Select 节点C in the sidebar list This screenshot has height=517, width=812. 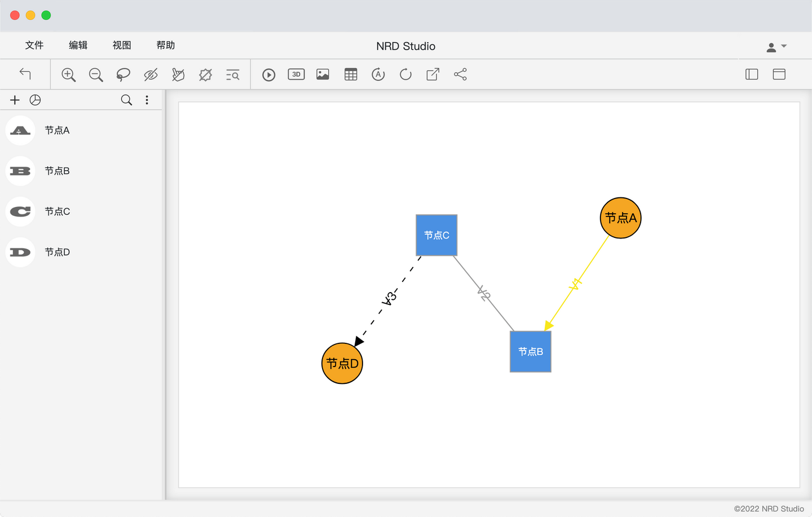click(81, 211)
